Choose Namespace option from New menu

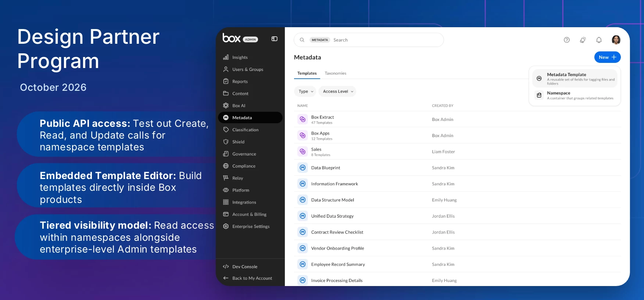(575, 95)
